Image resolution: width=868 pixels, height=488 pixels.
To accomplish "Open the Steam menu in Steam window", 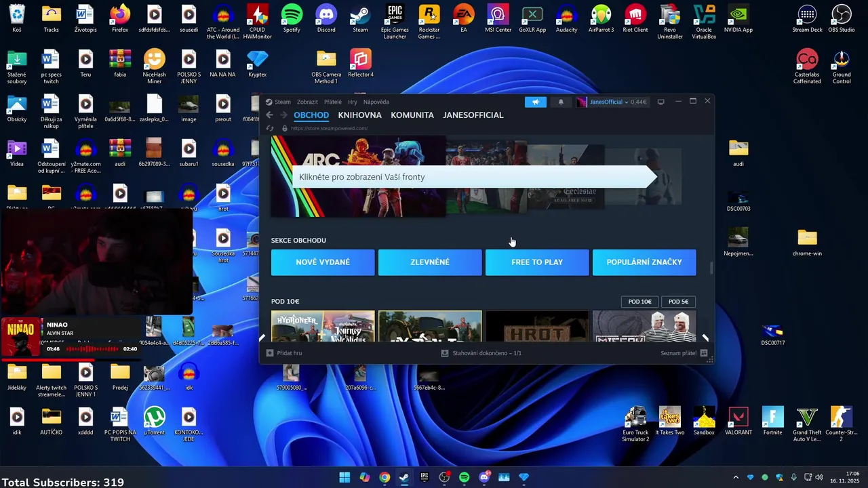I will pyautogui.click(x=282, y=102).
